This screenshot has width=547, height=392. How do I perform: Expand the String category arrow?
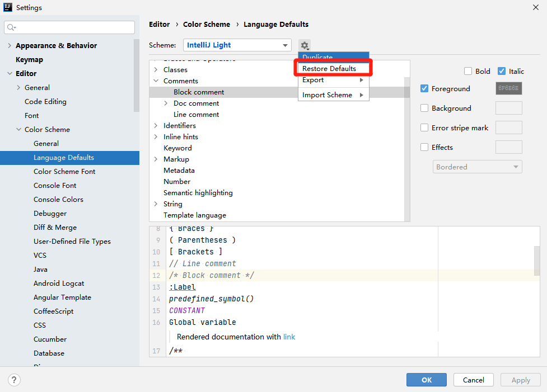(156, 204)
